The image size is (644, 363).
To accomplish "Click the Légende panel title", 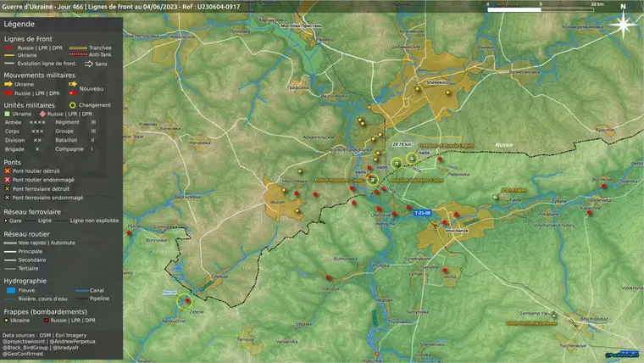I will pyautogui.click(x=19, y=24).
